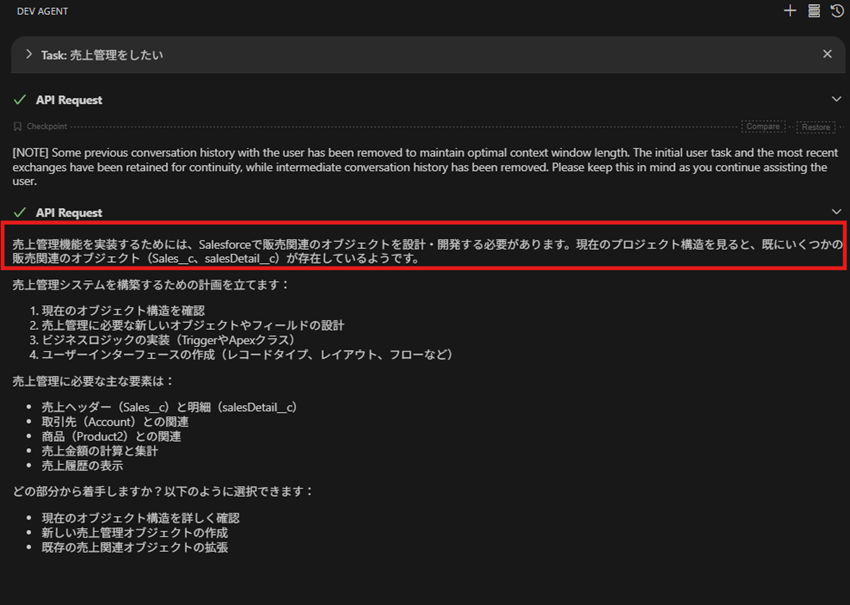Viewport: 850px width, 605px height.
Task: Click the Compare checkpoint button
Action: (763, 127)
